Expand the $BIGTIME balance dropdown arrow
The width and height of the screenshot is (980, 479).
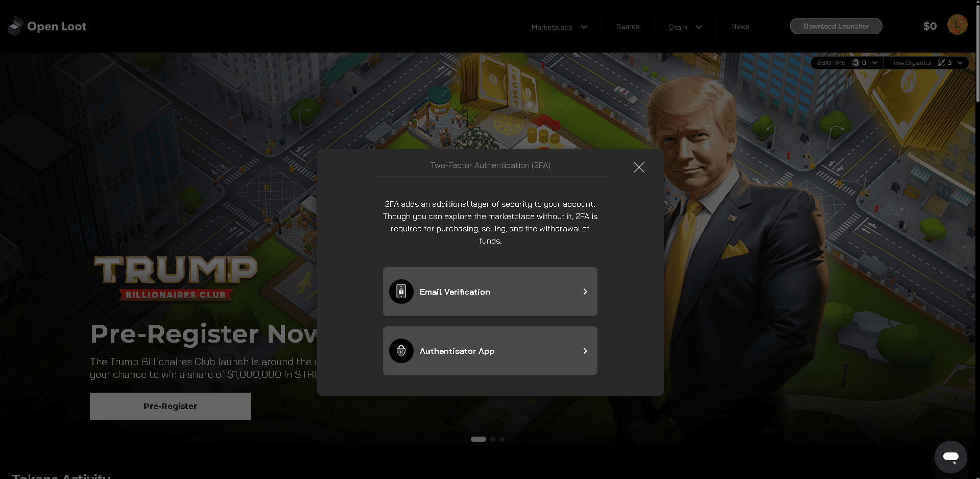(875, 63)
